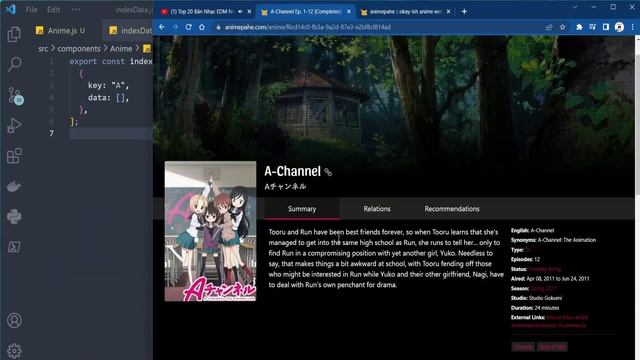Click line 7 in the VS Code editor
Image resolution: width=640 pixels, height=360 pixels.
pyautogui.click(x=111, y=133)
